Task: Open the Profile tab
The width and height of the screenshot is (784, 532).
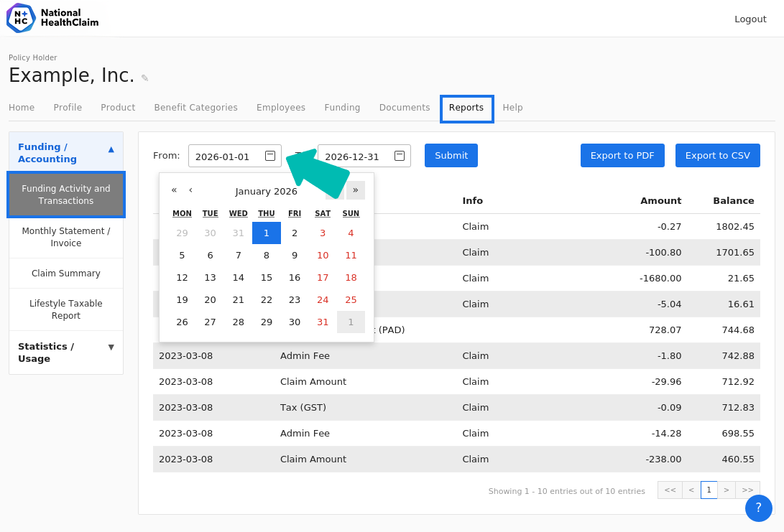Action: (68, 108)
